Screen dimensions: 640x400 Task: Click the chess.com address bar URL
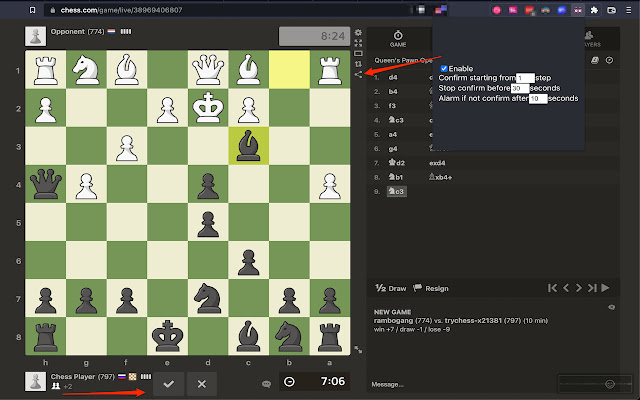(x=122, y=10)
